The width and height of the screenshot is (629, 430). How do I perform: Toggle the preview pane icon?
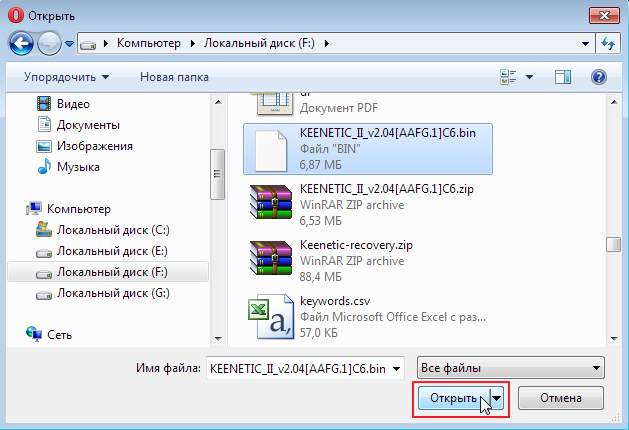pyautogui.click(x=563, y=77)
